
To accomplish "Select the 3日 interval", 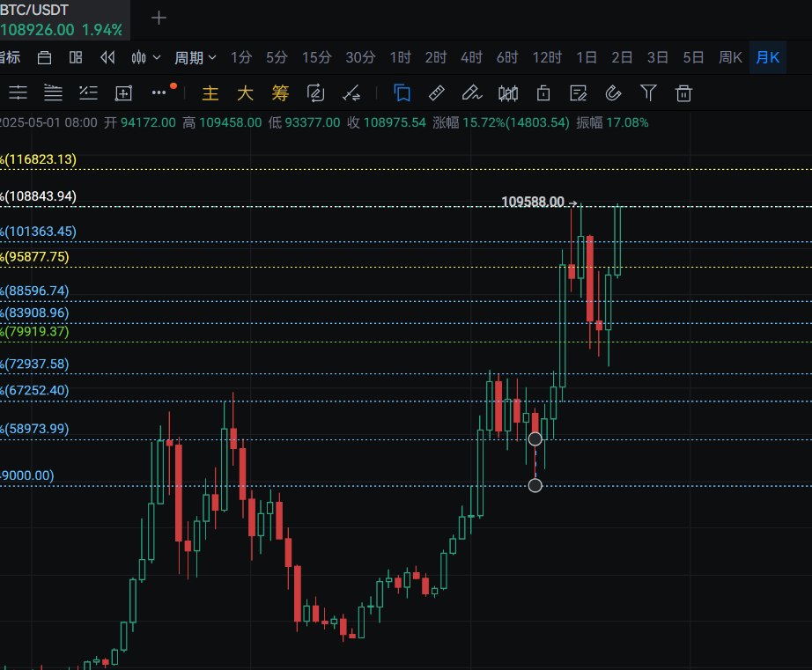I will [657, 57].
